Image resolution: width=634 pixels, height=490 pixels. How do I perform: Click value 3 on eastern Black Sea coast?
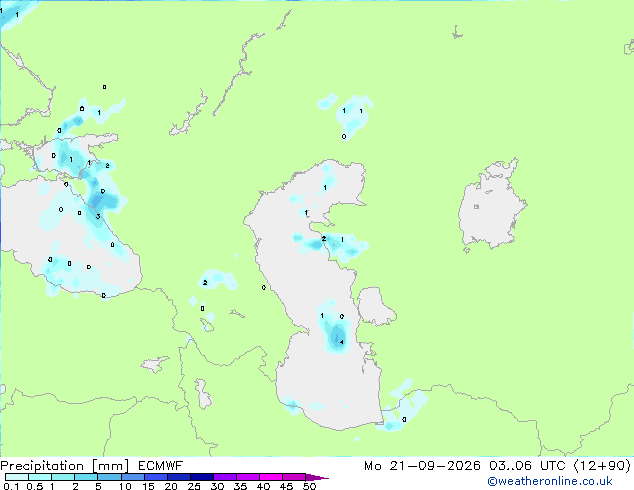[x=98, y=217]
